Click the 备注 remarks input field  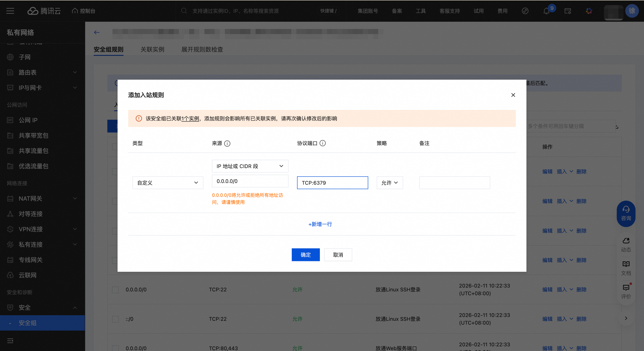pos(454,183)
